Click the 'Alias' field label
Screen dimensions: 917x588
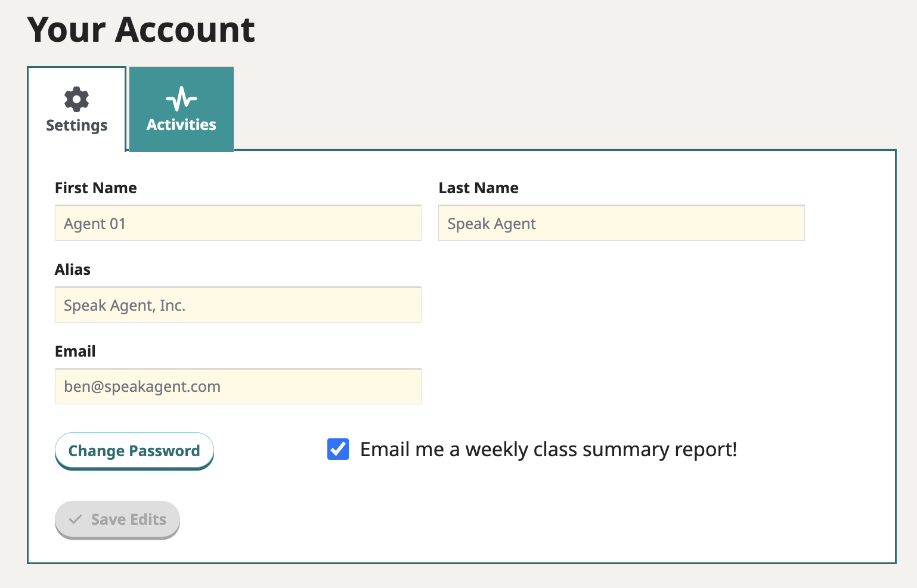[73, 270]
